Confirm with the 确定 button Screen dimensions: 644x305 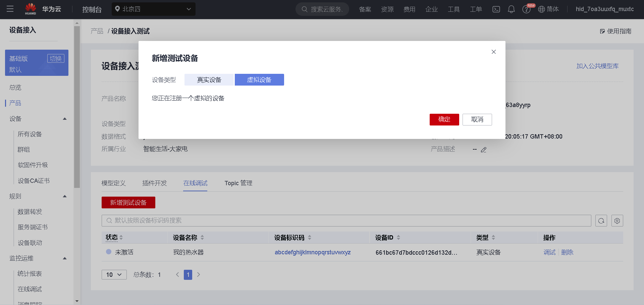[x=444, y=119]
